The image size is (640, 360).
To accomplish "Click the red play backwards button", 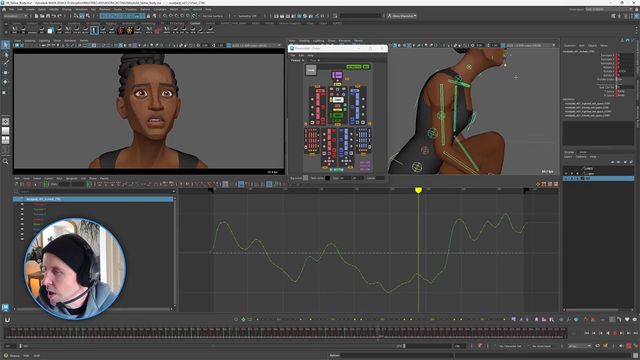I will (x=615, y=333).
